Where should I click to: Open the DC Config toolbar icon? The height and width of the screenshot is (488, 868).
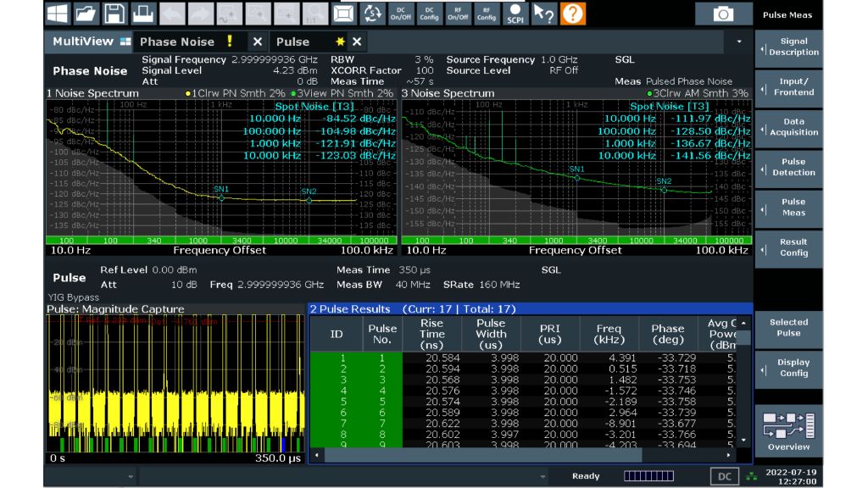coord(430,14)
